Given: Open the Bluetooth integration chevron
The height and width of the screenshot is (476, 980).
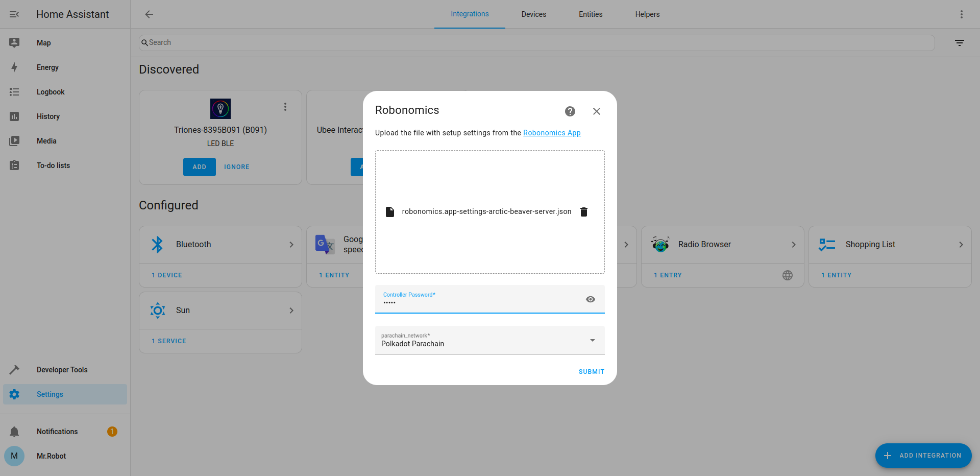Looking at the screenshot, I should coord(291,245).
